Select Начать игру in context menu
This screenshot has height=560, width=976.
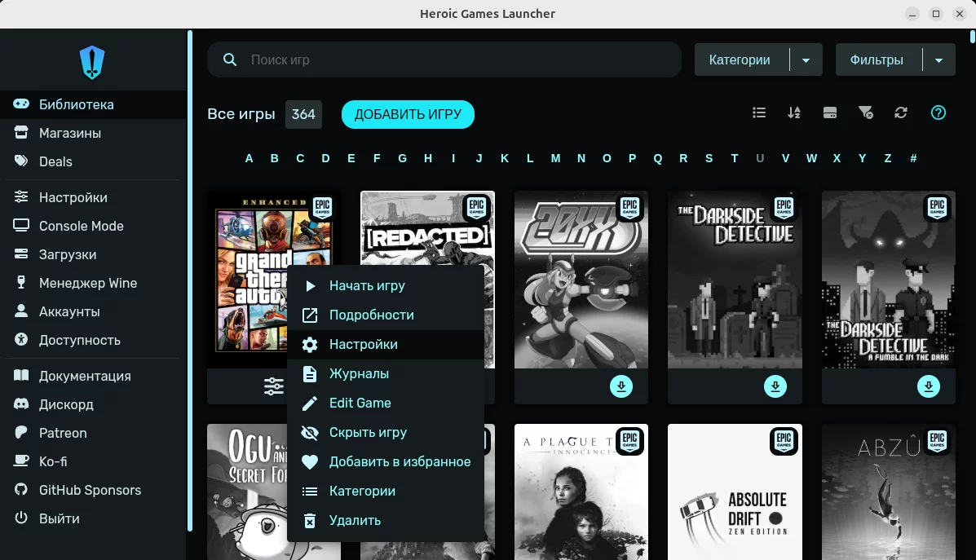pyautogui.click(x=386, y=285)
